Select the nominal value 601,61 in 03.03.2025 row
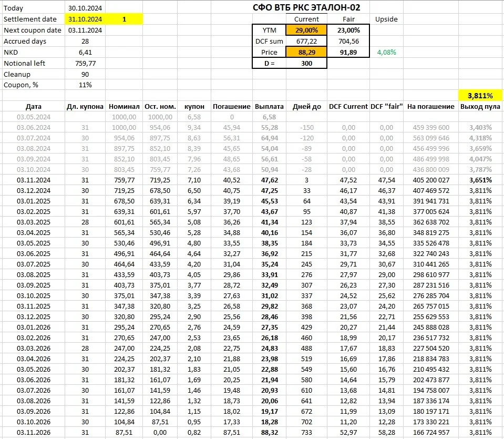Screen dimensions: 504x439 point(124,222)
